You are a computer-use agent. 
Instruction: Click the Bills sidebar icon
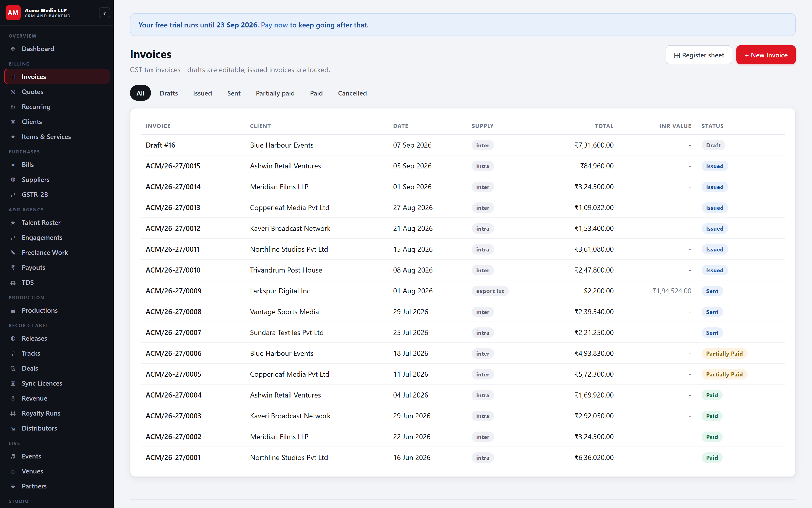click(x=13, y=165)
